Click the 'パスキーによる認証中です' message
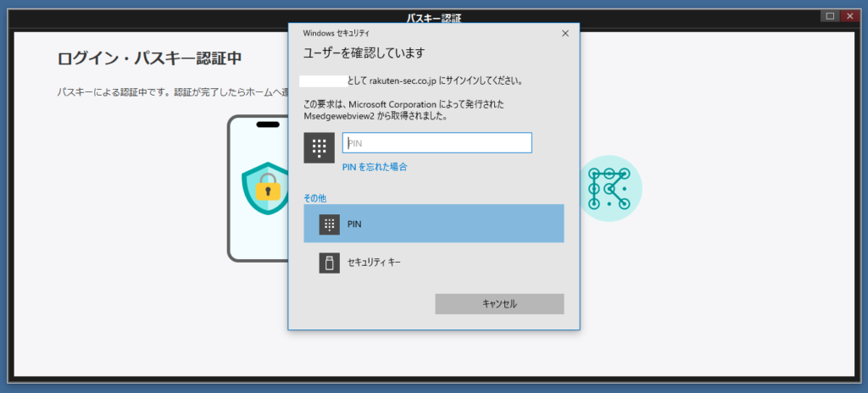This screenshot has height=393, width=868. click(x=114, y=92)
